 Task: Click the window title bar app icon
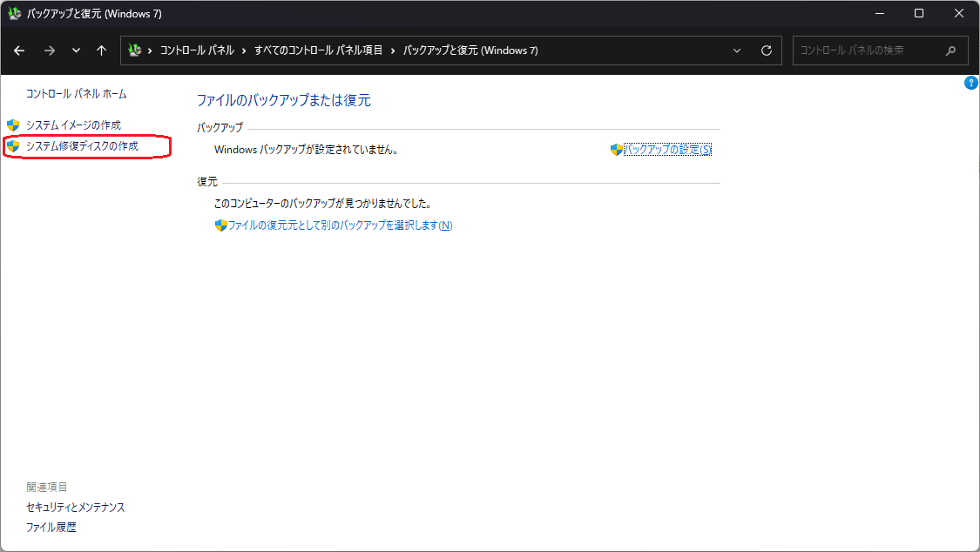click(x=15, y=13)
